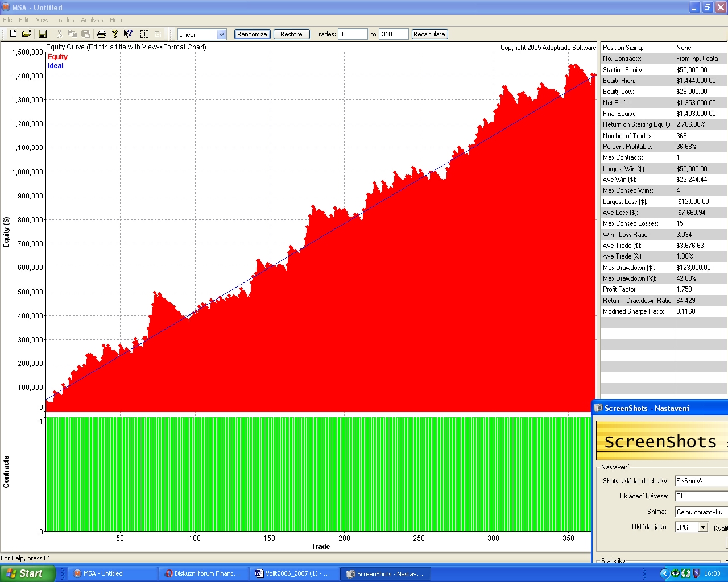Open the Analysis menu
728x582 pixels.
[x=92, y=20]
